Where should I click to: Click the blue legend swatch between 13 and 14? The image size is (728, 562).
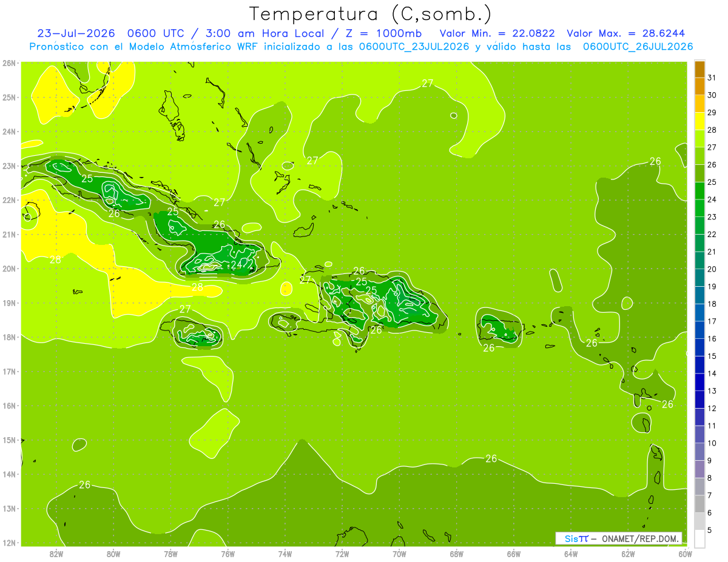[699, 382]
